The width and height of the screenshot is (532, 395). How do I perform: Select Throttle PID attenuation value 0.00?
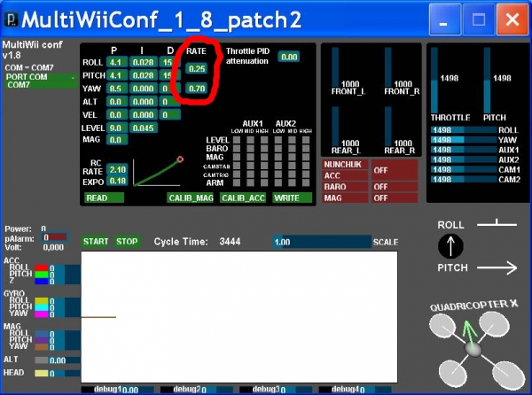pyautogui.click(x=289, y=57)
